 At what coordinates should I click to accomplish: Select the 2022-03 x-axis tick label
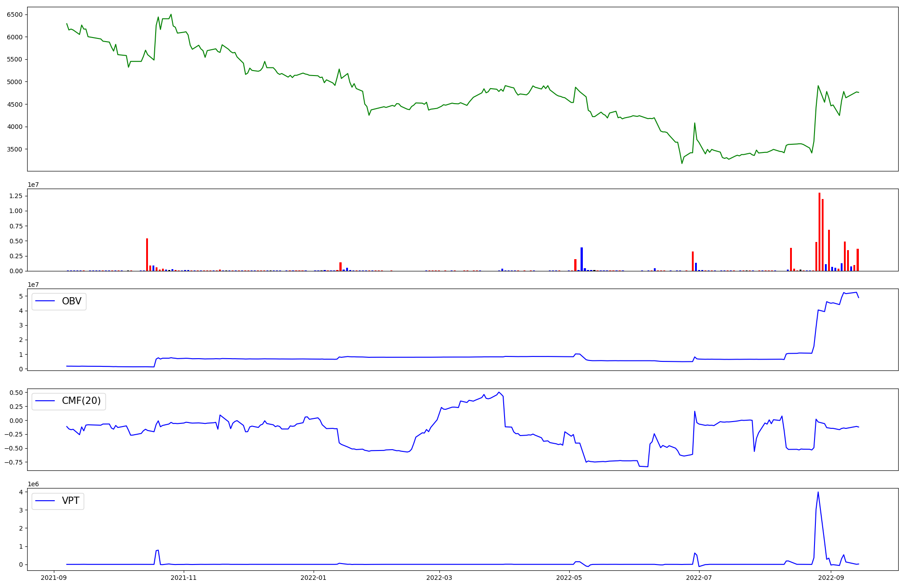coord(439,578)
